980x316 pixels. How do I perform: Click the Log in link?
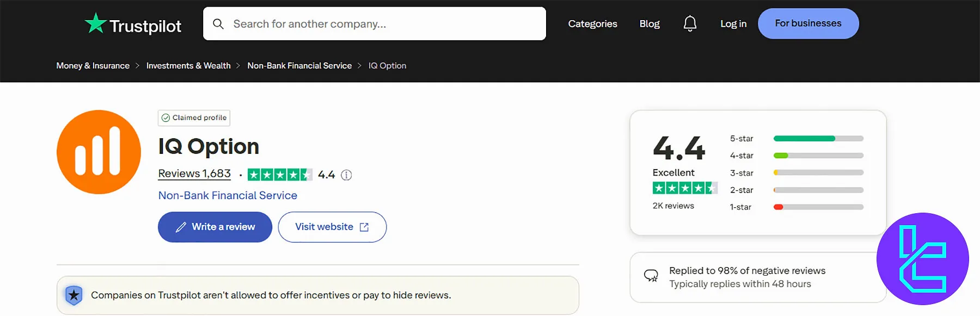click(x=733, y=24)
